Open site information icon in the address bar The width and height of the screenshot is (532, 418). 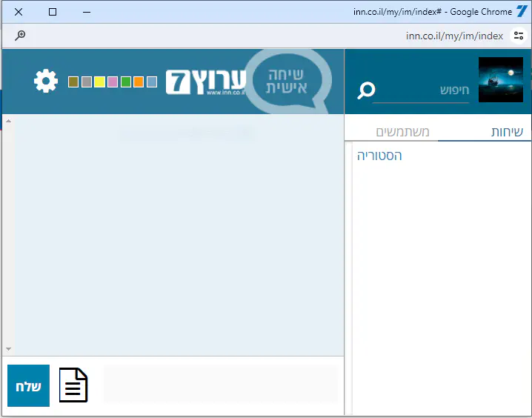[x=519, y=36]
